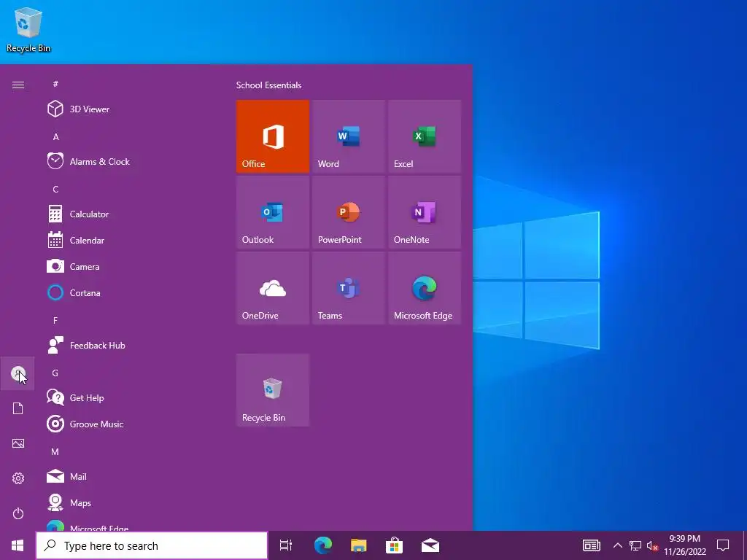Launch Microsoft Edge from the taskbar

click(x=323, y=545)
